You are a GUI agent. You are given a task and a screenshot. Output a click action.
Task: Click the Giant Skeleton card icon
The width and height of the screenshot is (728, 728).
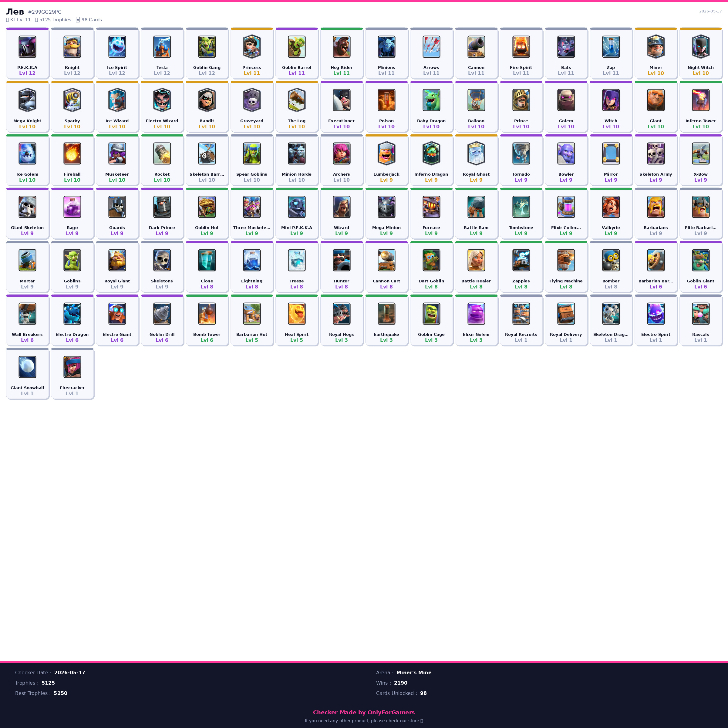pos(27,207)
